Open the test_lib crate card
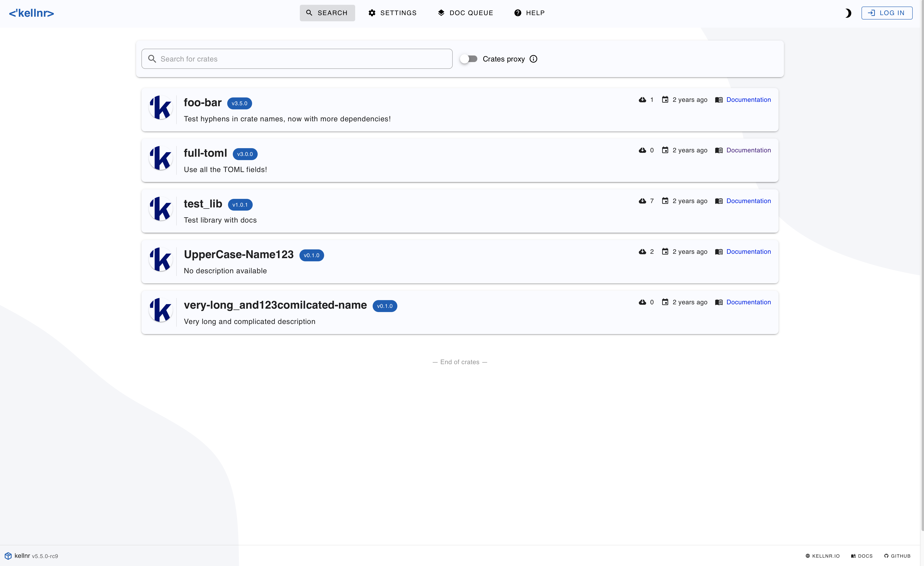The height and width of the screenshot is (566, 924). (460, 211)
